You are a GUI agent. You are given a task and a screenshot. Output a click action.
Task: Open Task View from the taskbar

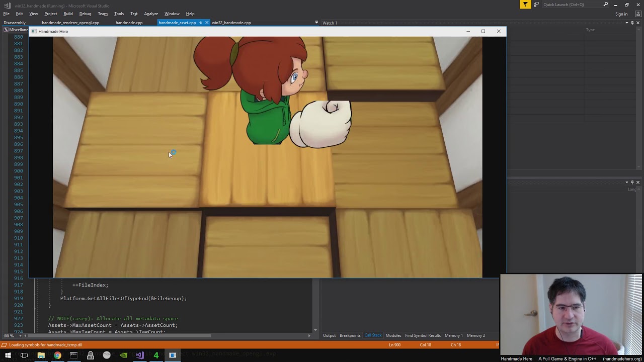pyautogui.click(x=24, y=355)
